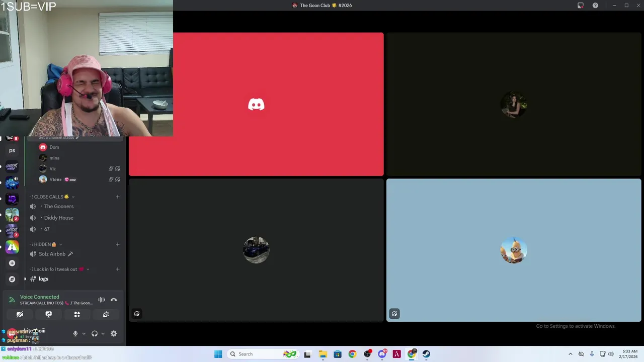Open rainbow A server icon
This screenshot has height=362, width=644.
click(x=12, y=247)
